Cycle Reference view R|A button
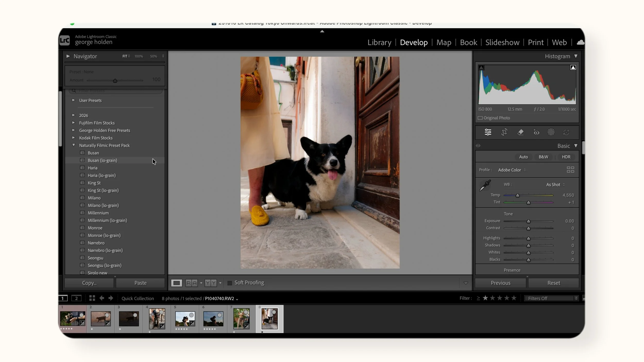644x362 pixels. click(x=191, y=283)
